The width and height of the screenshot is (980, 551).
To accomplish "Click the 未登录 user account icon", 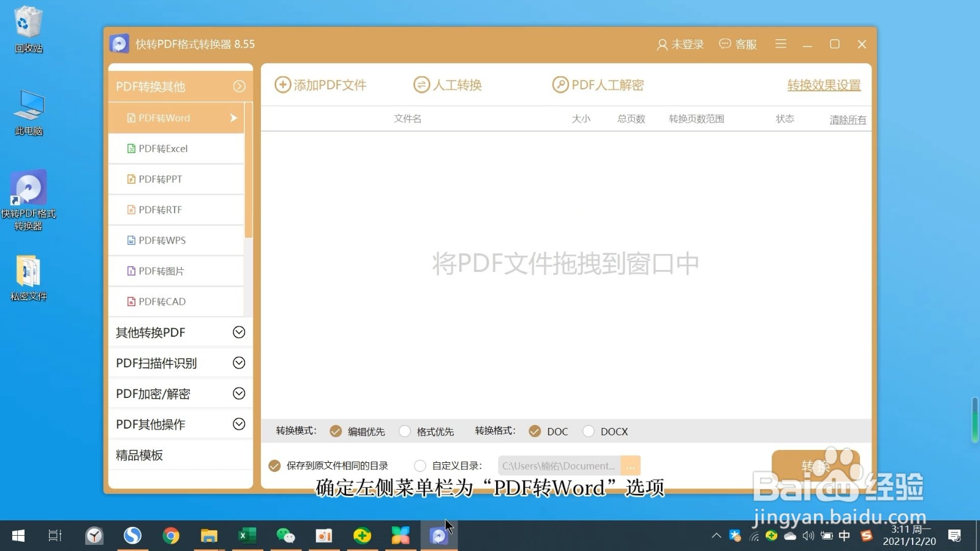I will pyautogui.click(x=662, y=45).
